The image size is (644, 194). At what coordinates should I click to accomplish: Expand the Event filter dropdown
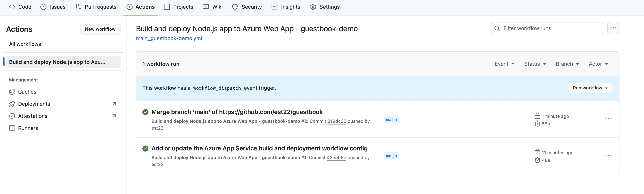tap(504, 64)
